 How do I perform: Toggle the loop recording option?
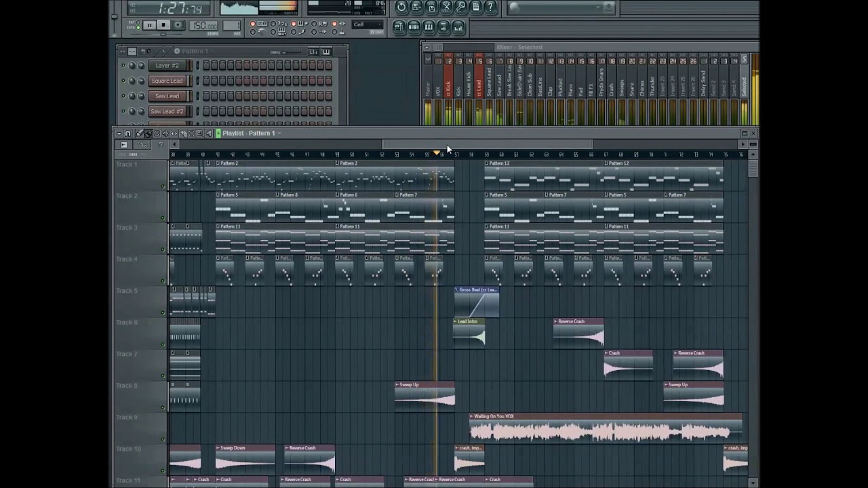[314, 23]
